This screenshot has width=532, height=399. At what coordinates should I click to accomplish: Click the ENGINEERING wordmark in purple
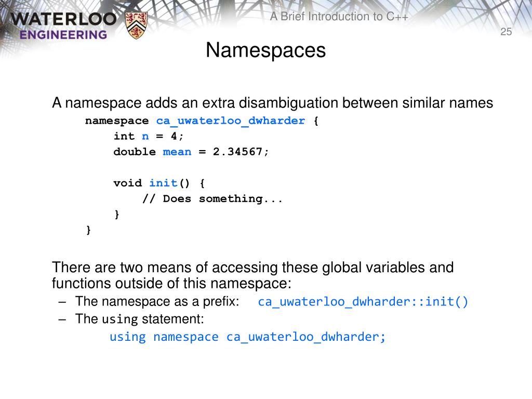(63, 35)
